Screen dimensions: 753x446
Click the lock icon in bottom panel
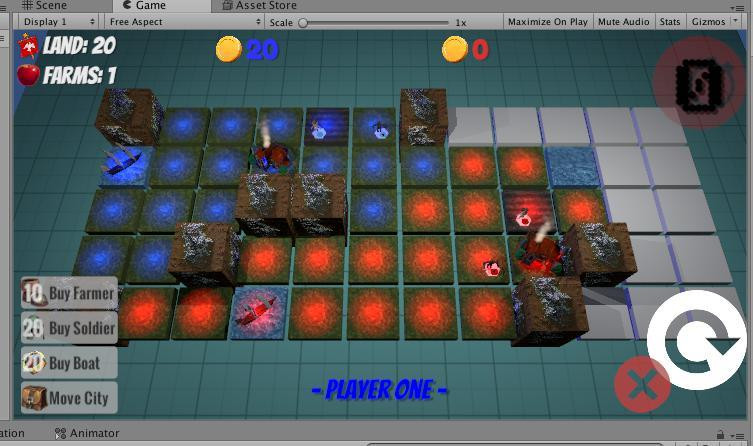[x=720, y=434]
